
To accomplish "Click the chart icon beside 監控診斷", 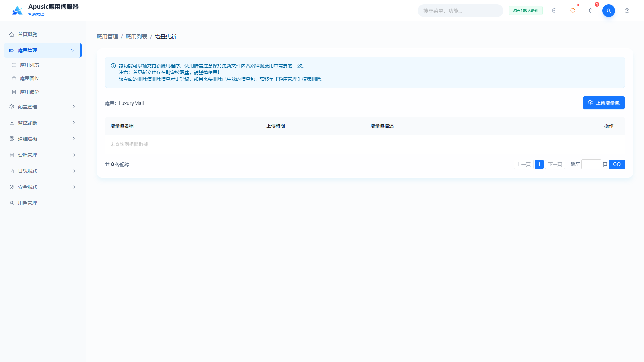I will [12, 123].
